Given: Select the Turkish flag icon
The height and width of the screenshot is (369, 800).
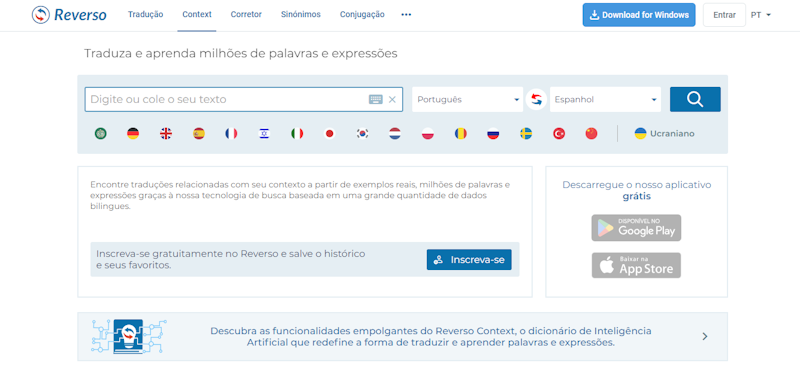Looking at the screenshot, I should pos(559,134).
